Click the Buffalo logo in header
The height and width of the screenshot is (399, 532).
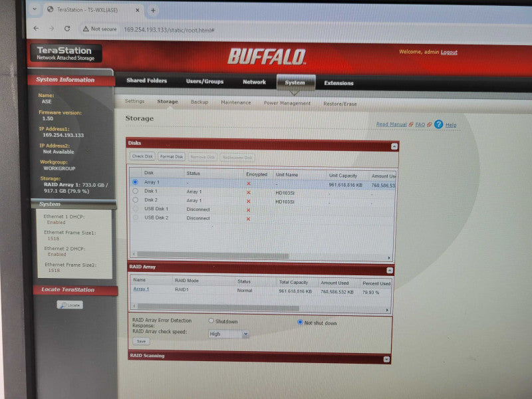click(x=267, y=57)
